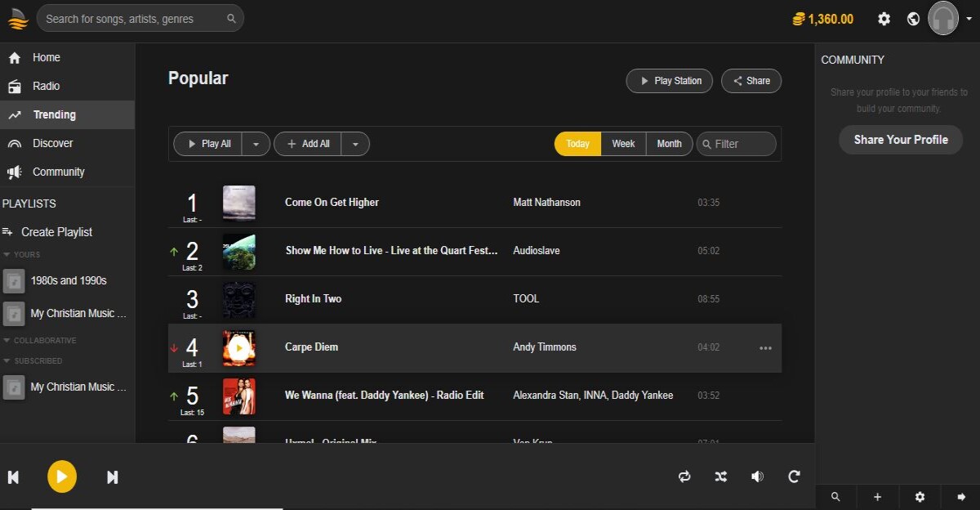Click the user avatar headphone icon
980x510 pixels.
click(943, 19)
